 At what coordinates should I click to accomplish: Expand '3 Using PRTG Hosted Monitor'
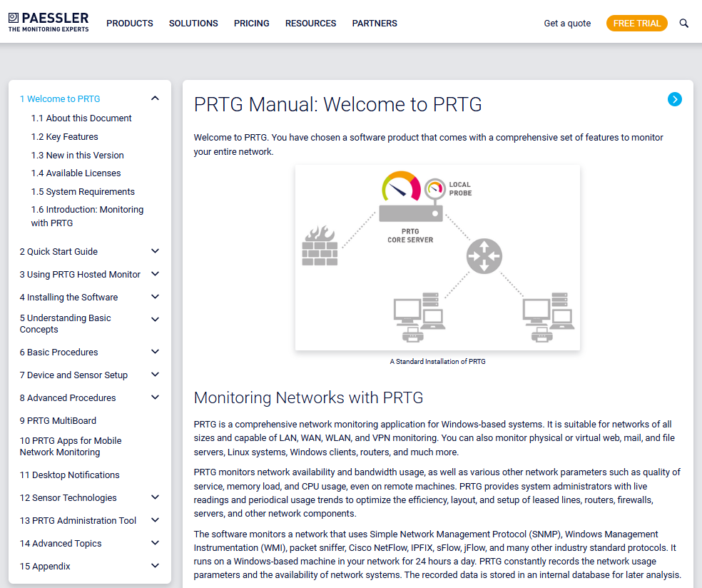pyautogui.click(x=155, y=274)
